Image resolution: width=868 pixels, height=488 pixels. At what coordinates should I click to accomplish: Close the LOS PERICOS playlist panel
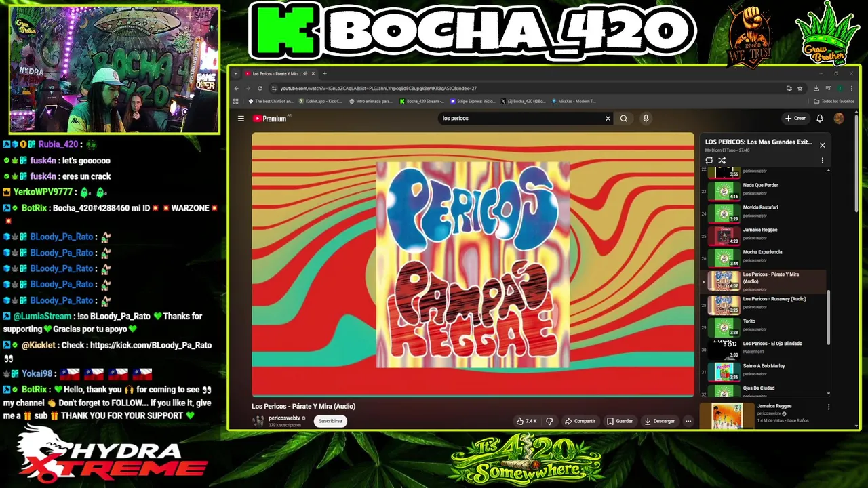tap(823, 145)
